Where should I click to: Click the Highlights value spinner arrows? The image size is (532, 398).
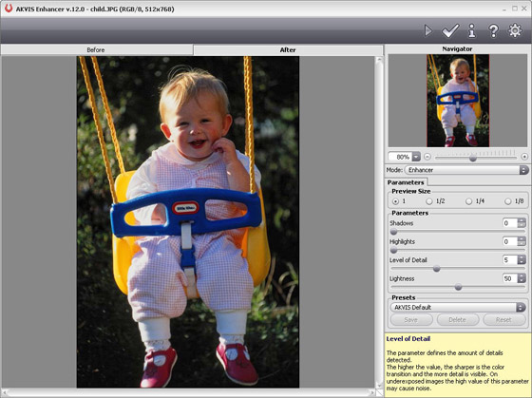[x=522, y=241]
